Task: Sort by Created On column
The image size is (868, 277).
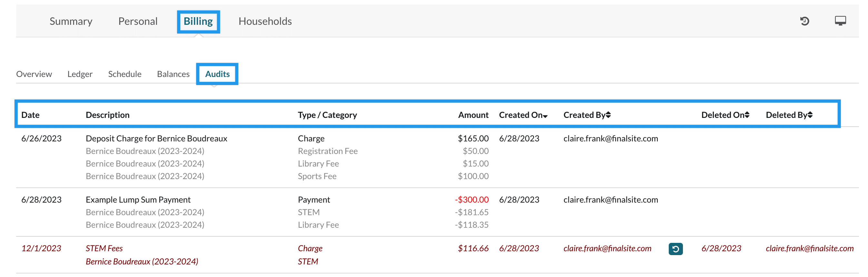Action: coord(523,115)
